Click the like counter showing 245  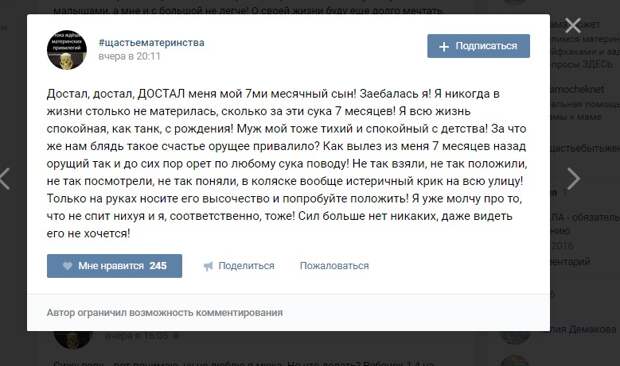158,266
